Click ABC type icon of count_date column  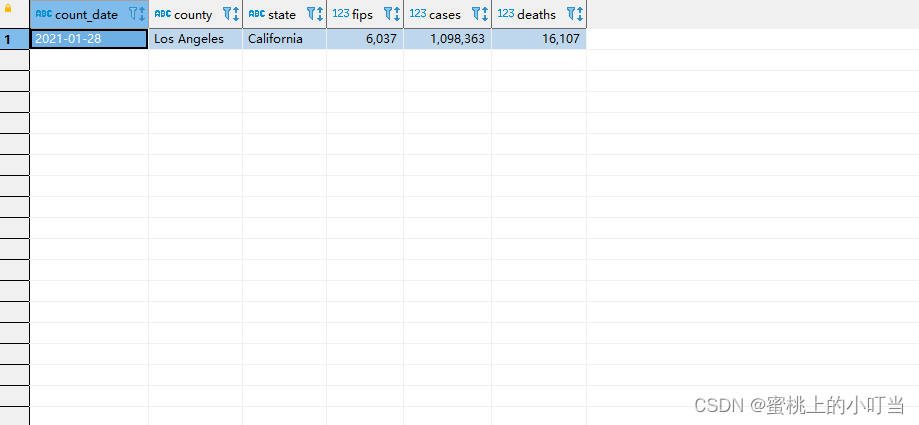[44, 14]
